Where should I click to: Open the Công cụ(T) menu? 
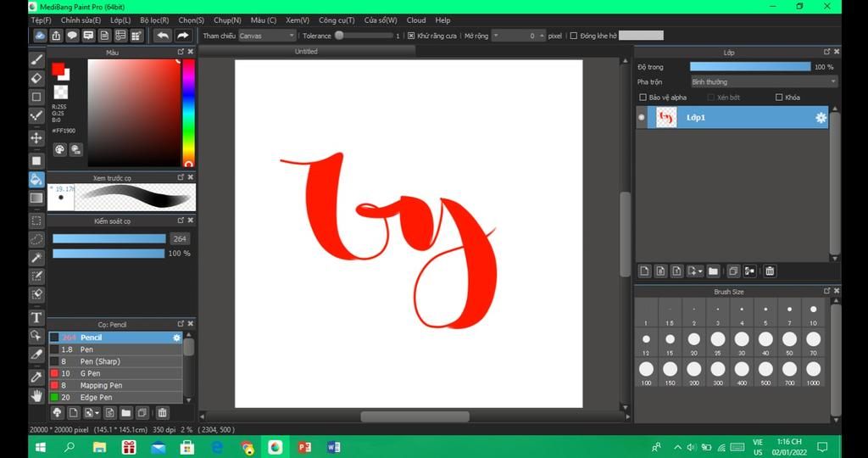coord(337,20)
